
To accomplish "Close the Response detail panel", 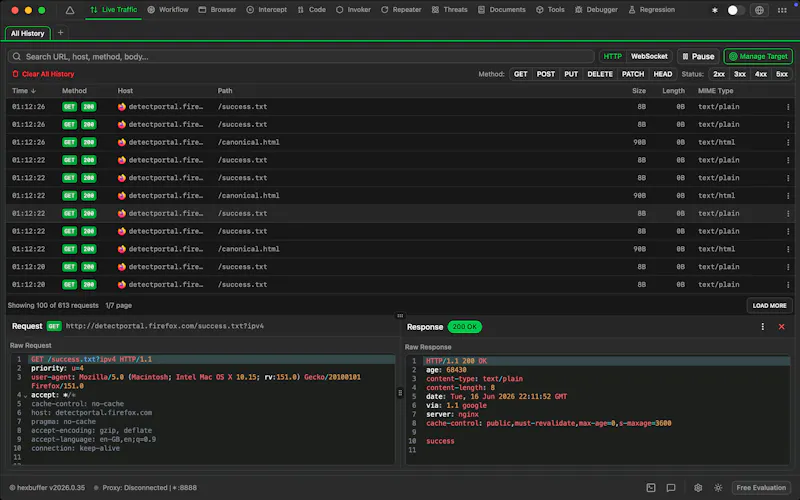I will pos(782,327).
